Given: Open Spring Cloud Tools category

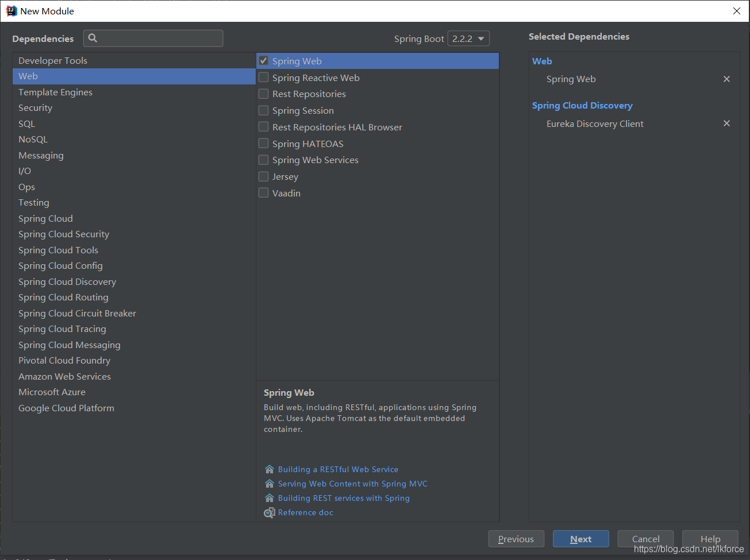Looking at the screenshot, I should click(134, 250).
